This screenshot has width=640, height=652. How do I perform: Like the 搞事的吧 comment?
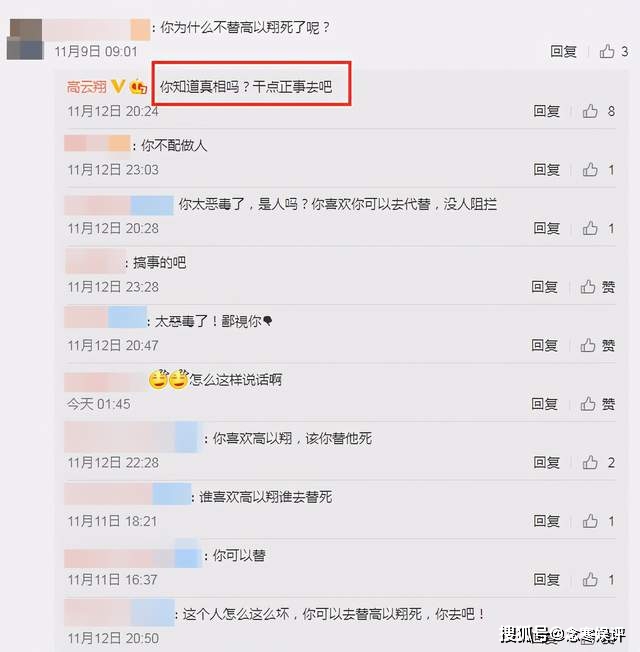[x=588, y=287]
